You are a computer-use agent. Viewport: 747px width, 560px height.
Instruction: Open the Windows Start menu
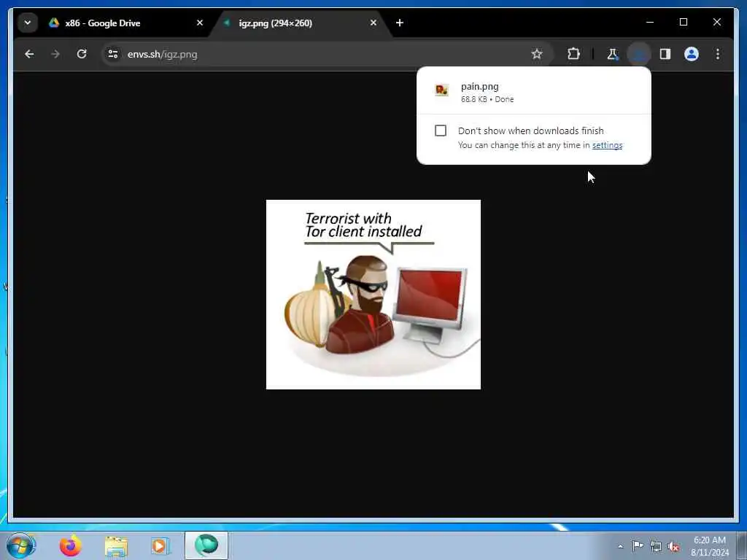(x=21, y=545)
